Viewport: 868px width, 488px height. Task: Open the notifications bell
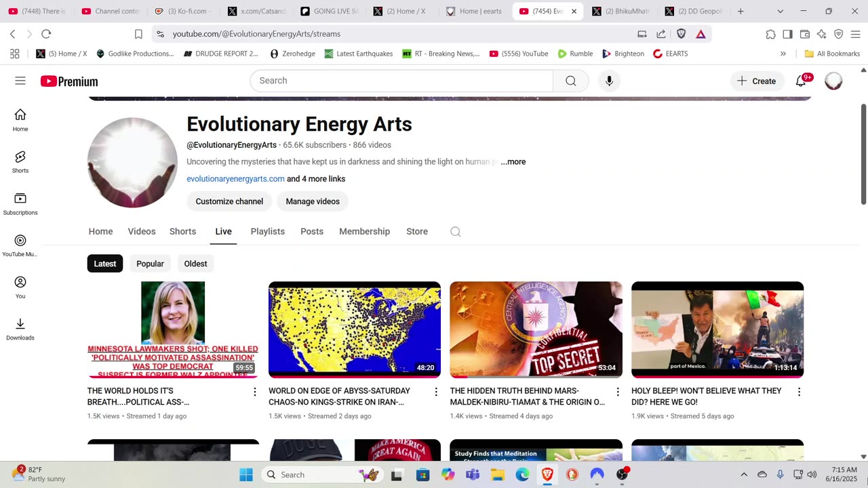pyautogui.click(x=801, y=81)
